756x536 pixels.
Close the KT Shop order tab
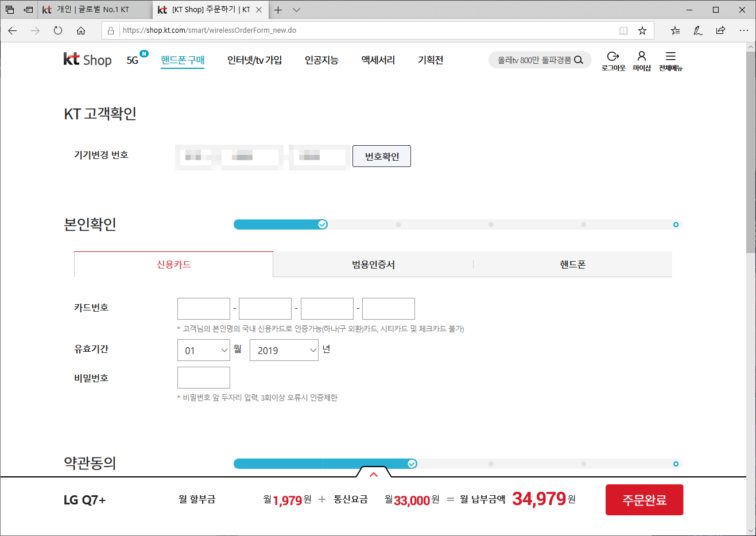[259, 10]
